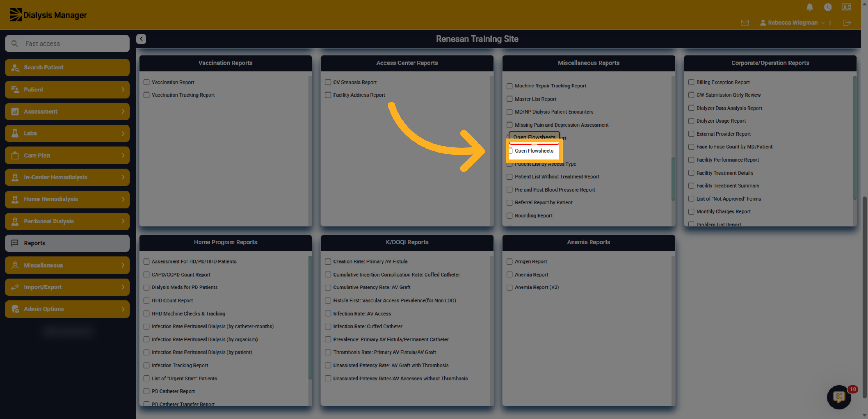Image resolution: width=868 pixels, height=419 pixels.
Task: Click the Facility Performance Report label
Action: click(x=727, y=160)
